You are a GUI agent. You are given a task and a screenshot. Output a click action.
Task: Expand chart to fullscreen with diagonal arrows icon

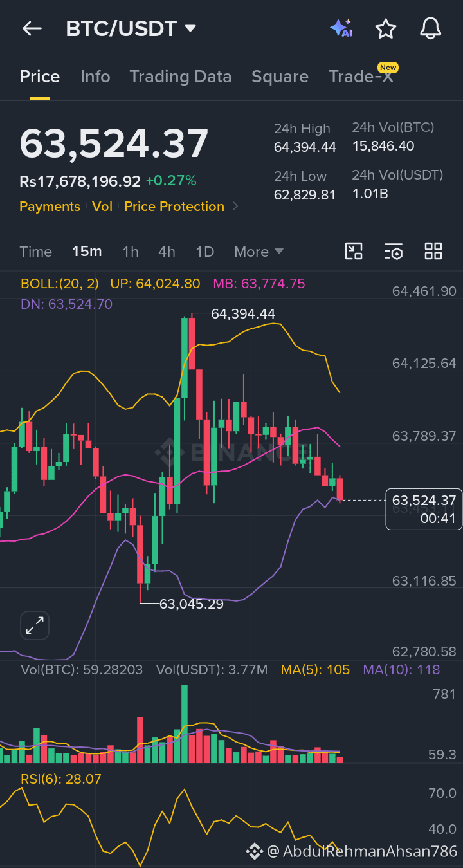(35, 625)
